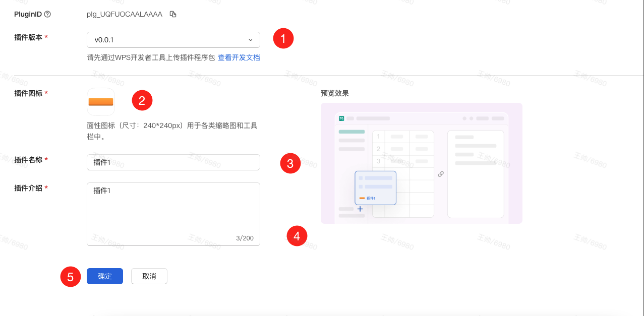Click the link chain icon in preview
The height and width of the screenshot is (316, 644).
[x=441, y=174]
